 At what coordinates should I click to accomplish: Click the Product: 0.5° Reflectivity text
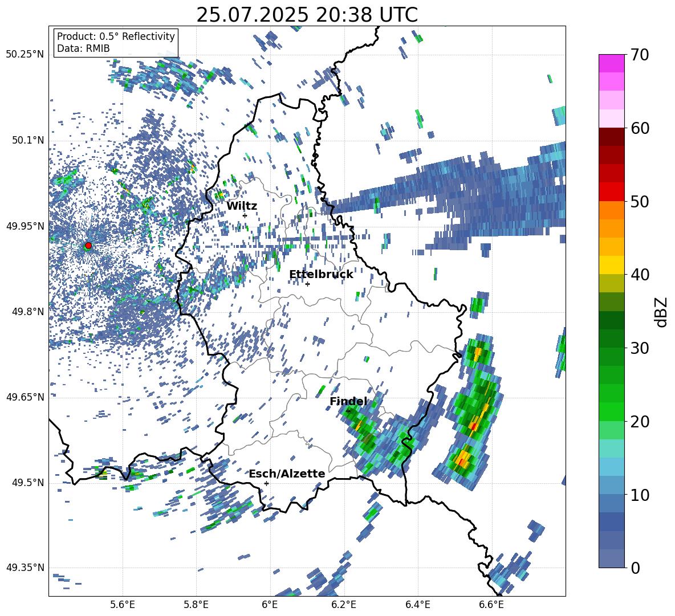coord(116,36)
